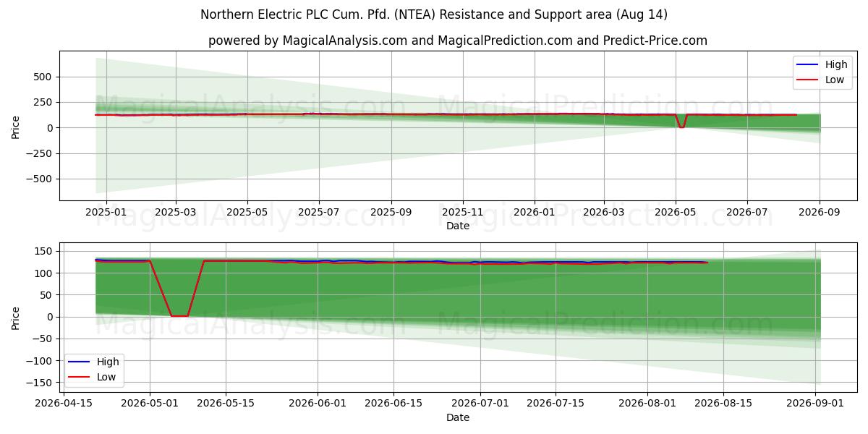
Task: Click the 2026-05-01 tick label
Action: click(150, 404)
